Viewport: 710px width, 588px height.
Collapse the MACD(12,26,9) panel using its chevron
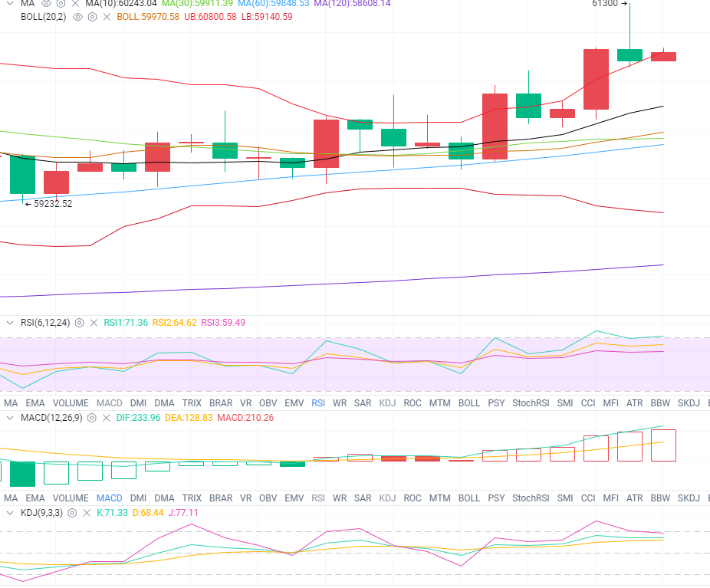point(9,418)
